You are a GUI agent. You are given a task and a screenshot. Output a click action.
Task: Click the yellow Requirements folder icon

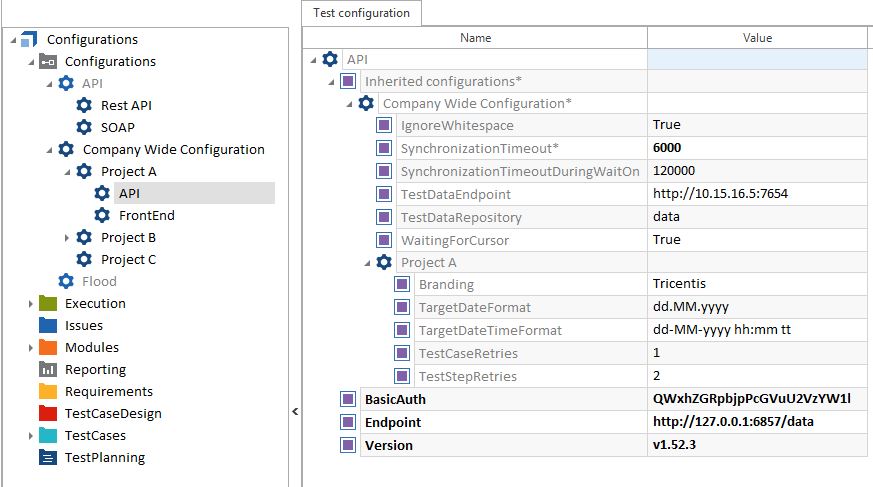48,391
